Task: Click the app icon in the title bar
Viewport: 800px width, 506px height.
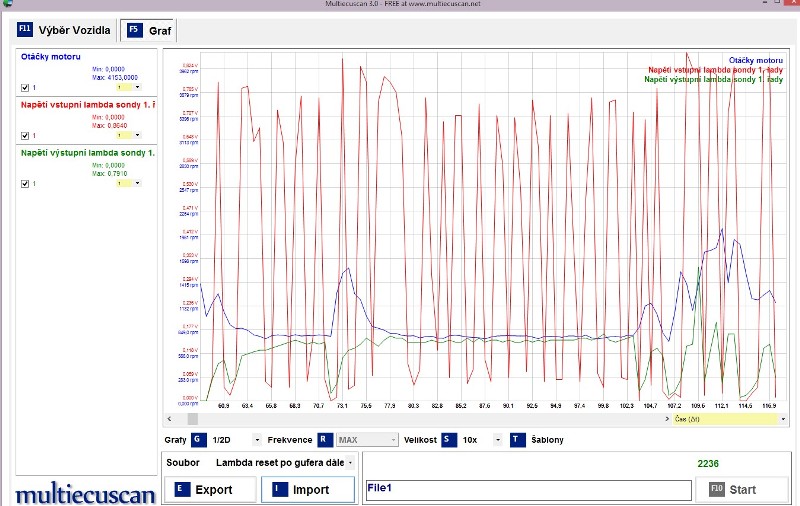Action: [7, 5]
